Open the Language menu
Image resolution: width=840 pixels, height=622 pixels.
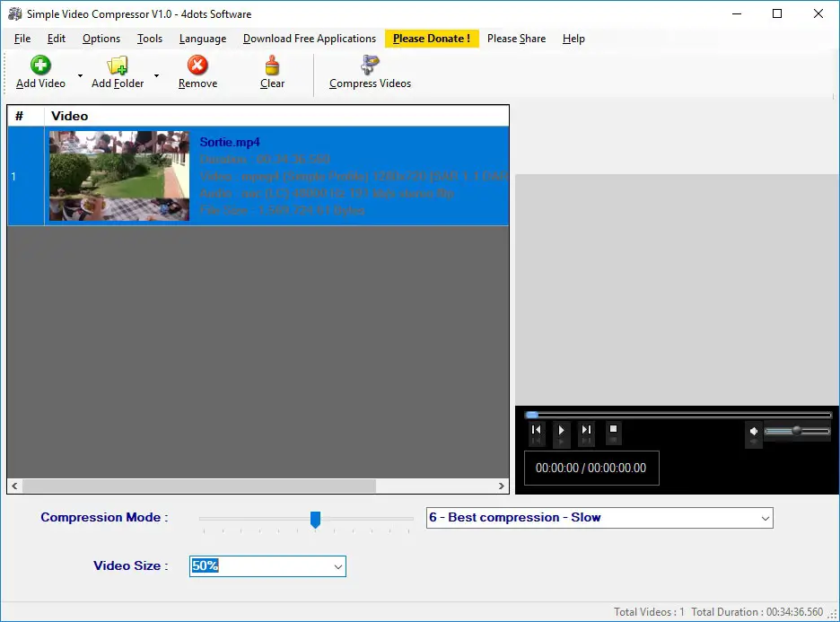click(203, 39)
